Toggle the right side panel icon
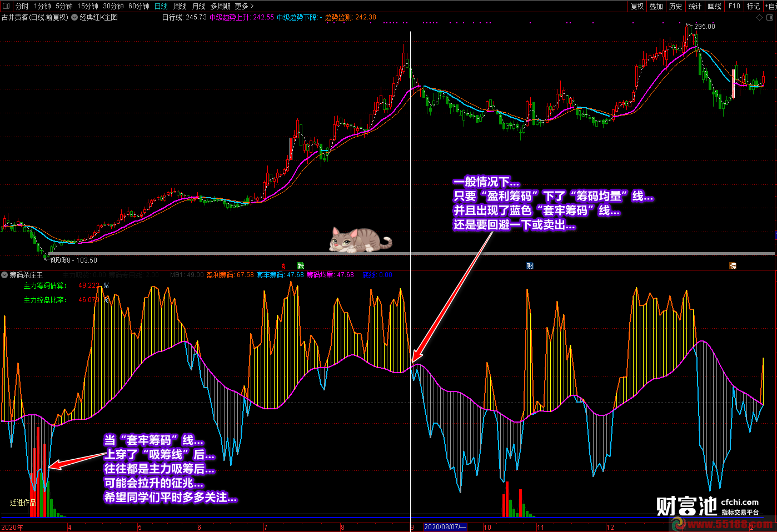 click(770, 17)
